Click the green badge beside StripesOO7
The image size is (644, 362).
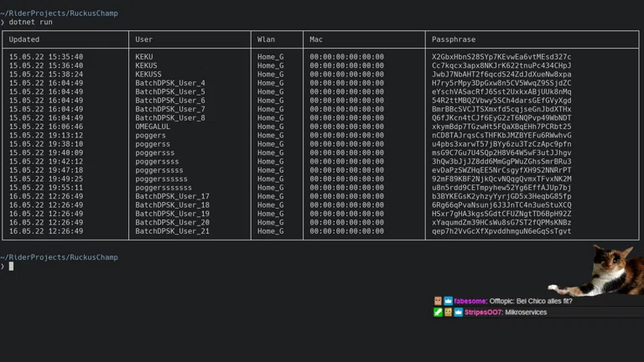[x=438, y=313]
